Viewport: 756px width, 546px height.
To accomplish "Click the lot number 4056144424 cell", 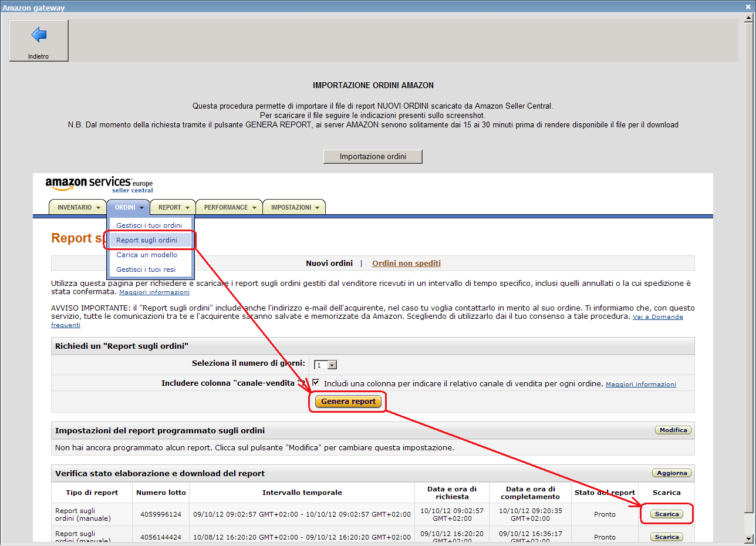I will [161, 537].
